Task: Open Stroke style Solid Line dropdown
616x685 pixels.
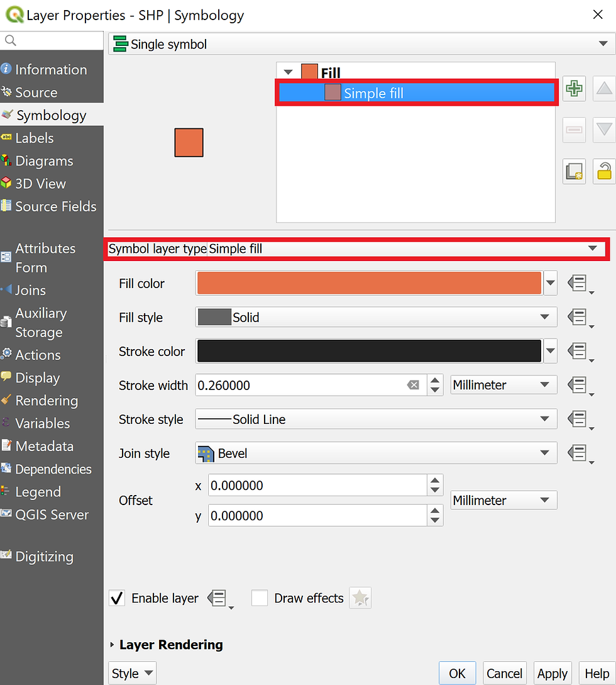Action: click(x=376, y=420)
